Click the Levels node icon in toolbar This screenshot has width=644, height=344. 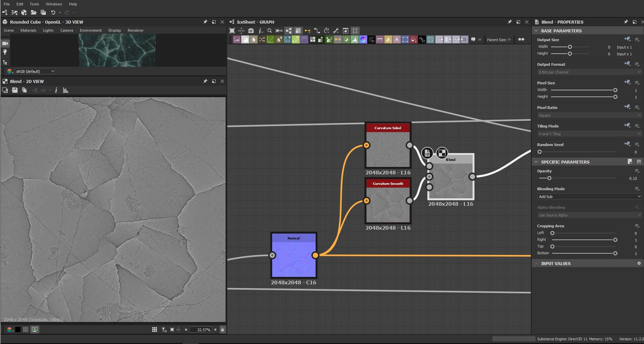tap(355, 40)
